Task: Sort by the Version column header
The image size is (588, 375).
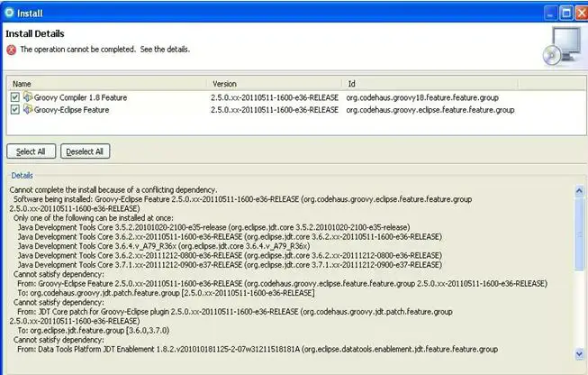Action: pos(275,84)
